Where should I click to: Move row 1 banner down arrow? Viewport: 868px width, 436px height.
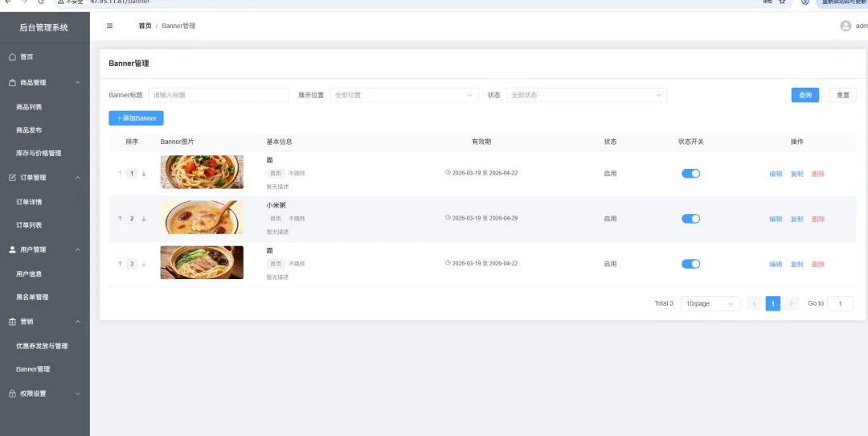(x=144, y=174)
